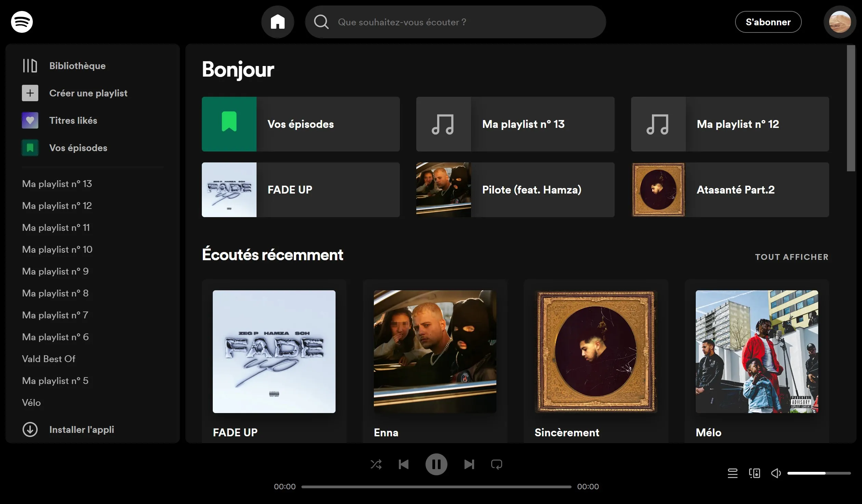The width and height of the screenshot is (862, 504).
Task: Open the Sincèrement album cover
Action: pos(596,352)
